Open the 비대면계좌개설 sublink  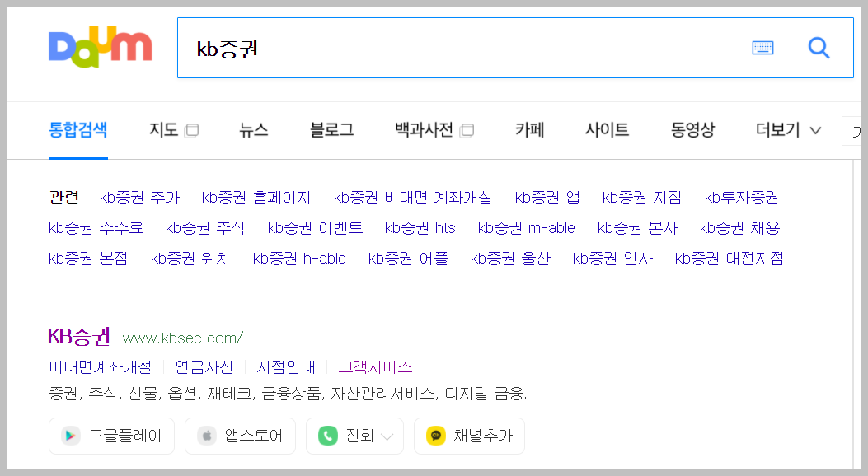(101, 367)
